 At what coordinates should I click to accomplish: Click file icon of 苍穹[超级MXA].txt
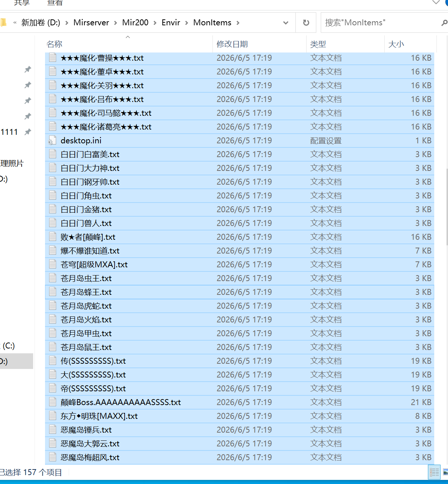coord(53,264)
